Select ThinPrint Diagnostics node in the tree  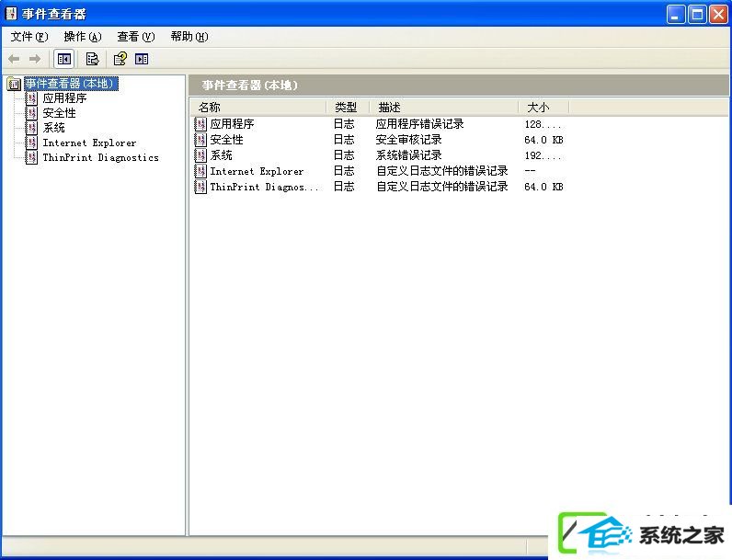(x=100, y=158)
